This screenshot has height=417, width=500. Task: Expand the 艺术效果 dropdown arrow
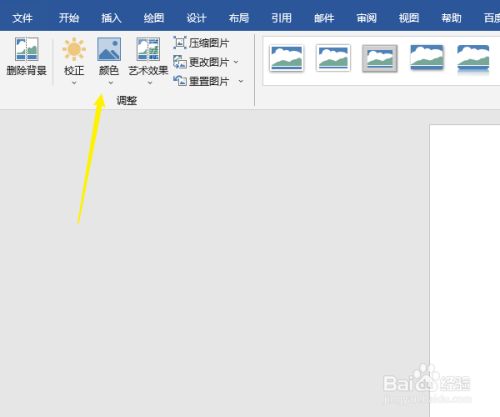point(150,83)
